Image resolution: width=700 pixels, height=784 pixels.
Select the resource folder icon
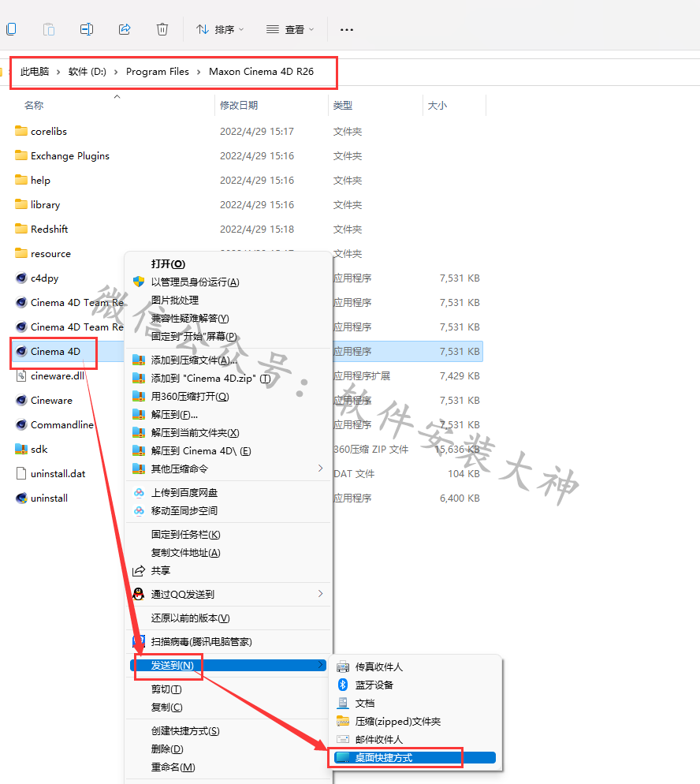(21, 253)
